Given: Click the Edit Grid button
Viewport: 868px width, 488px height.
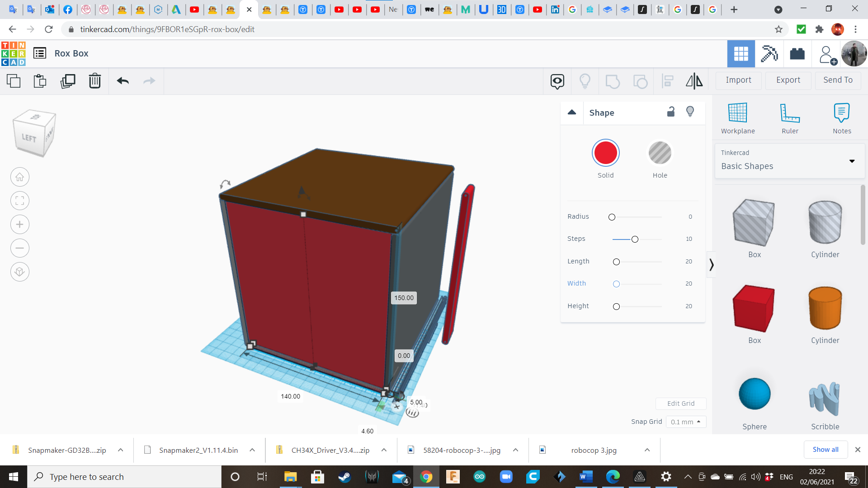Looking at the screenshot, I should (681, 404).
